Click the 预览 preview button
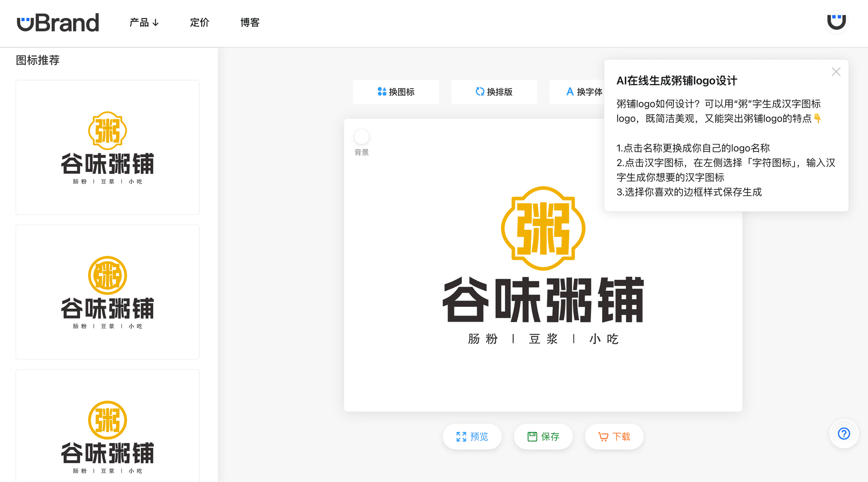 point(472,436)
